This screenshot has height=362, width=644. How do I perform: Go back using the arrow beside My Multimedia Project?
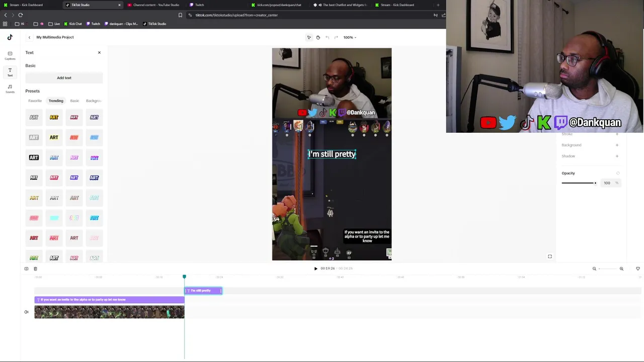pos(29,37)
